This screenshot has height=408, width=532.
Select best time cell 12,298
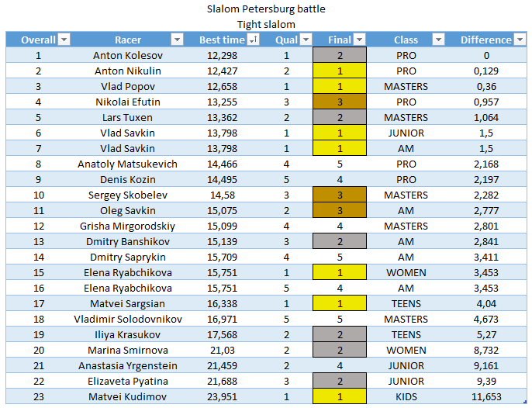click(x=222, y=55)
